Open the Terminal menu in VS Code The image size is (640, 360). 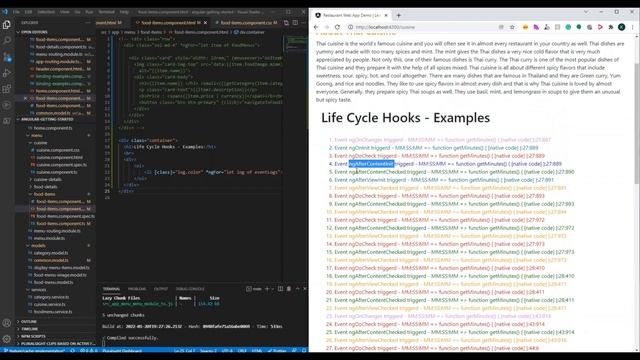click(x=107, y=12)
